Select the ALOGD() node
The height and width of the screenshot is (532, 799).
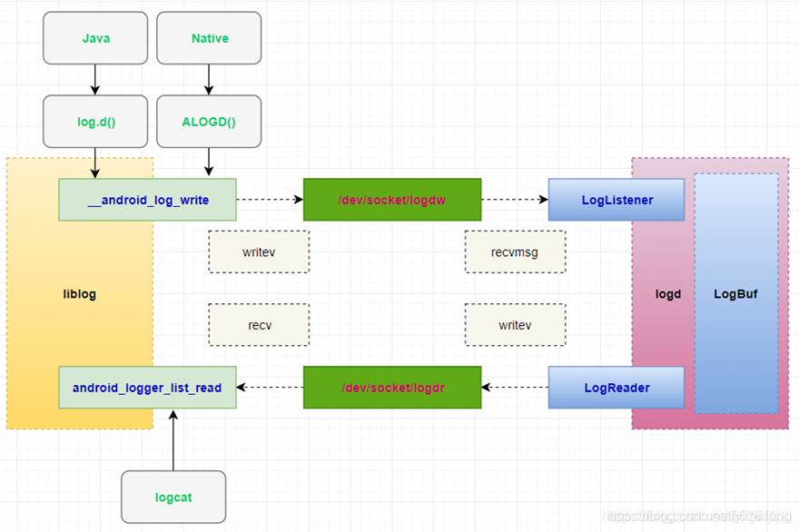(209, 122)
